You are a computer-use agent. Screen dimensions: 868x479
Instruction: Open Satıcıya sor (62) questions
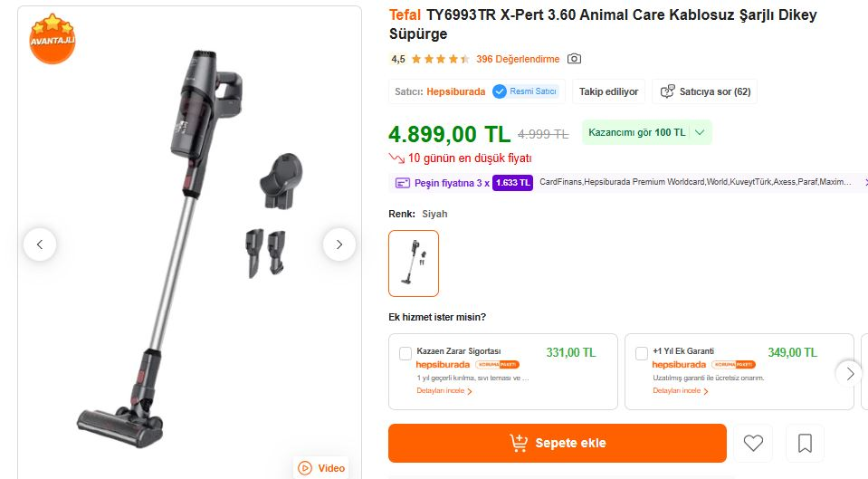[x=705, y=91]
